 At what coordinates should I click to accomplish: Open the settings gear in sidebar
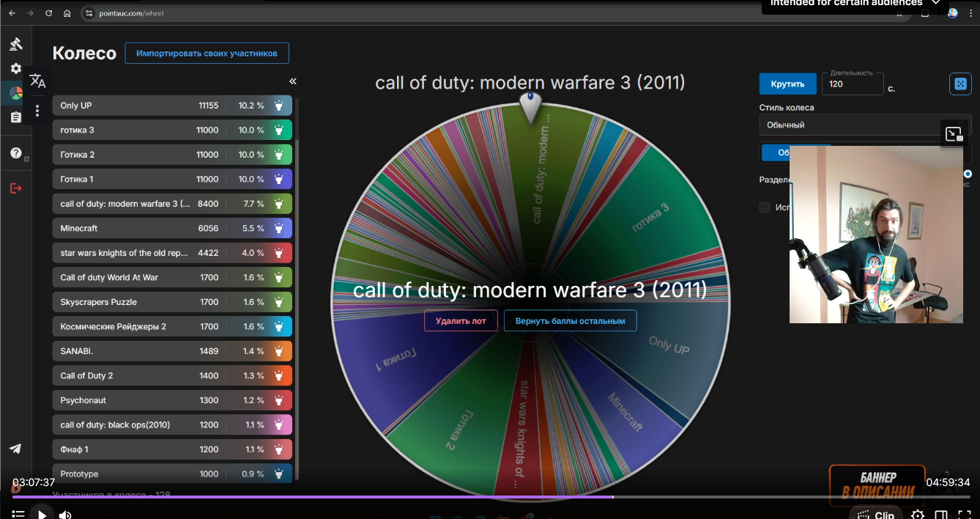coord(15,68)
